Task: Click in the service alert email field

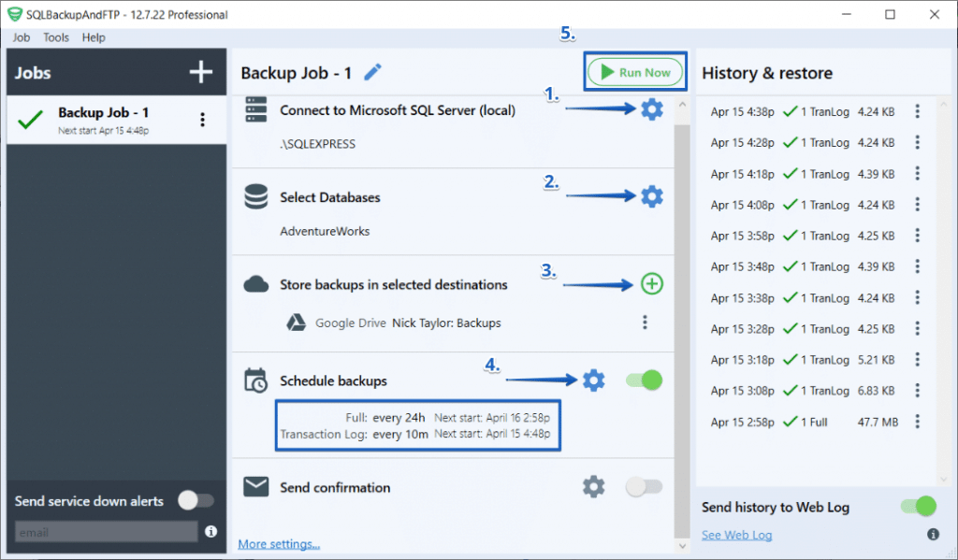Action: click(106, 532)
